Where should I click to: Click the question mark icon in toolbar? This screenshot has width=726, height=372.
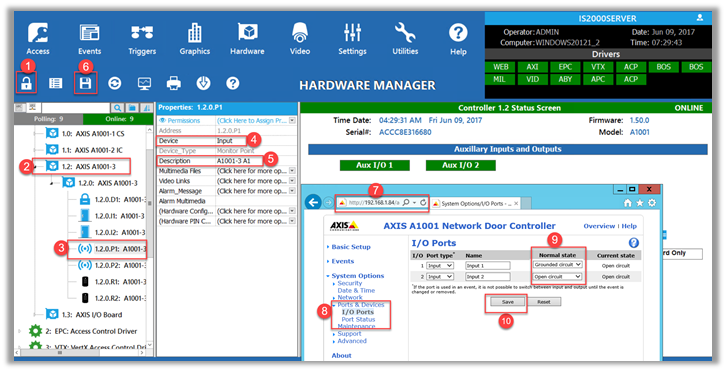tap(232, 83)
